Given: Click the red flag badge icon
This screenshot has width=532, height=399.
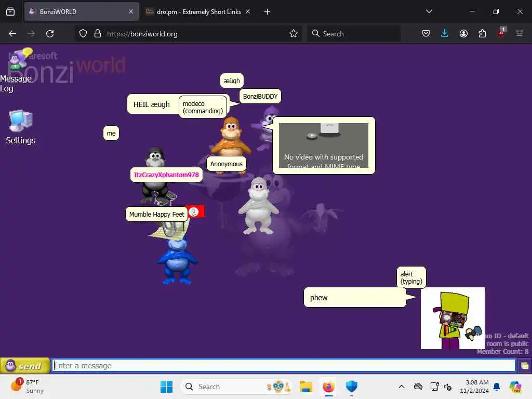Looking at the screenshot, I should point(196,212).
